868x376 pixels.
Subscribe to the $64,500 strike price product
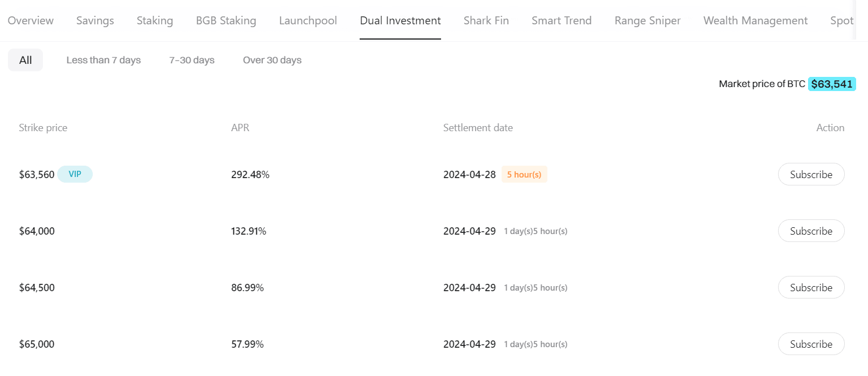tap(811, 288)
